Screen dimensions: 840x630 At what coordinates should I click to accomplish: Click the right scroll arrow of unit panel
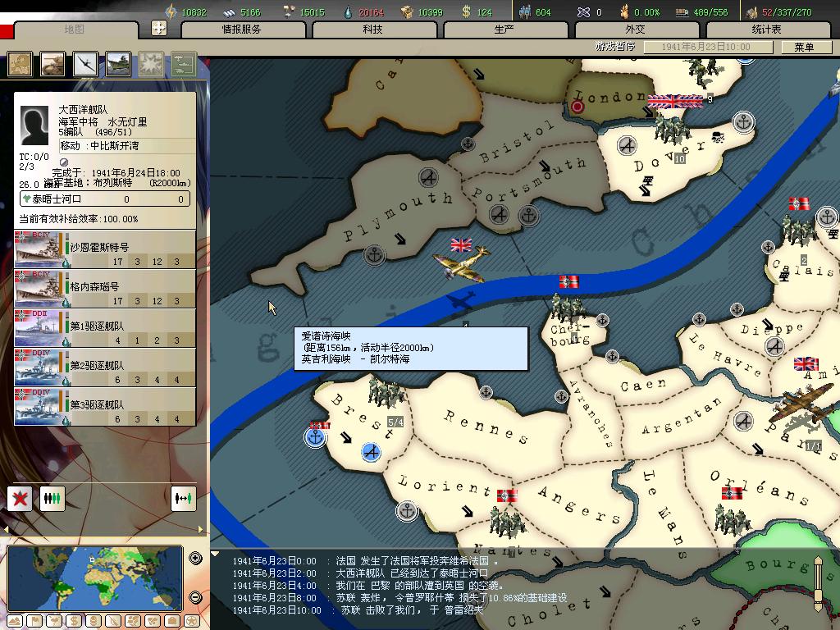[x=201, y=529]
